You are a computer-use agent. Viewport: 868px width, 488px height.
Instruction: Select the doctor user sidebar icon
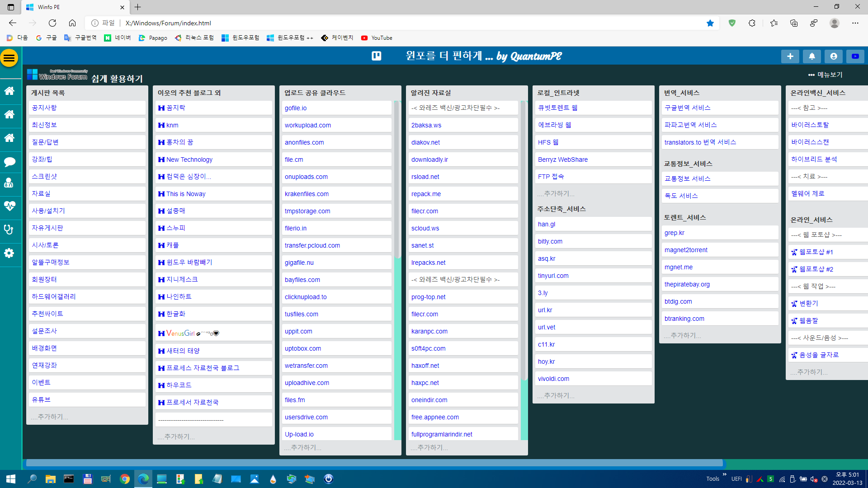click(x=9, y=183)
